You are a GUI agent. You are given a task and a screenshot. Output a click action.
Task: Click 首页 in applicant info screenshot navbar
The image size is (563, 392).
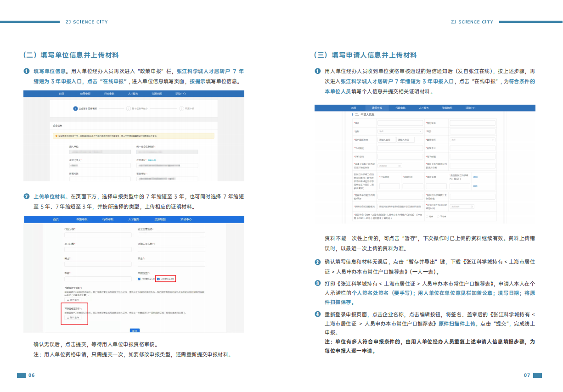[x=354, y=108]
